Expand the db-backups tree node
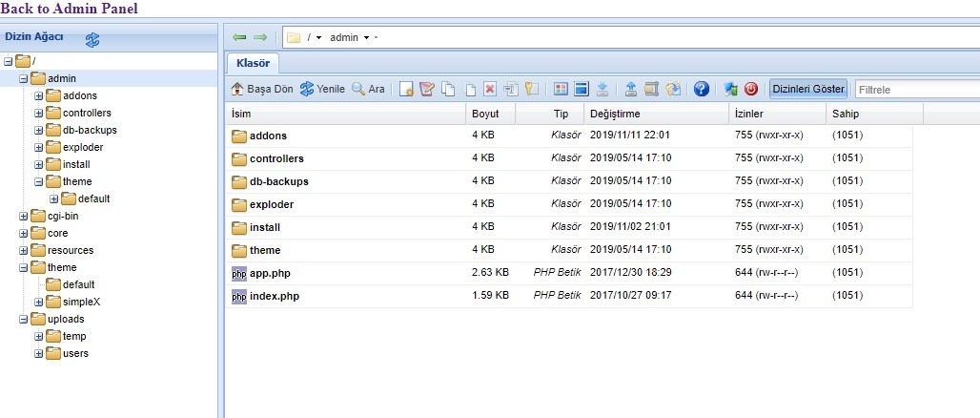 39,130
